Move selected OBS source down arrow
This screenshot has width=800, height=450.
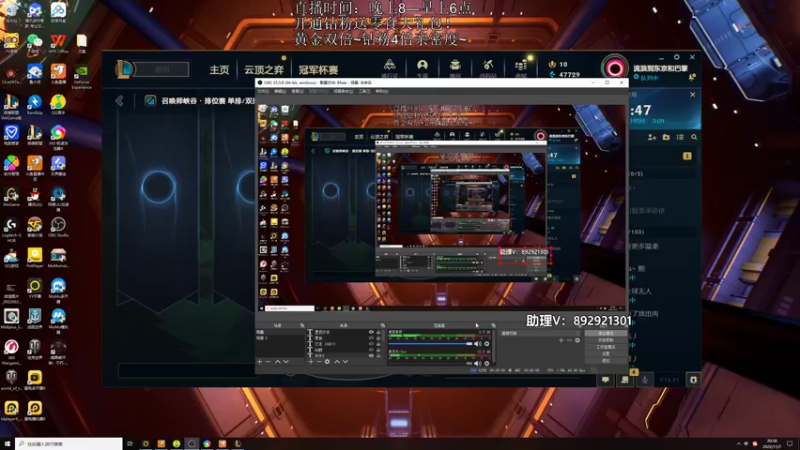345,362
